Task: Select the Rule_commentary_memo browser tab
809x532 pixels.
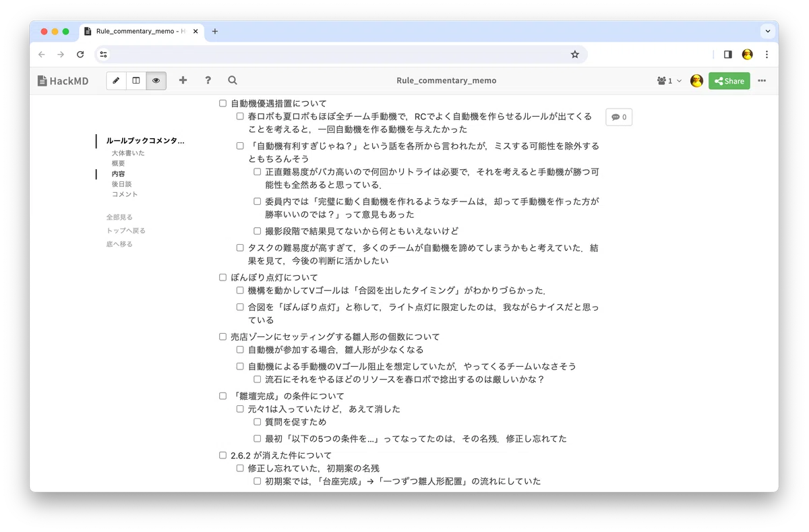Action: (x=142, y=31)
